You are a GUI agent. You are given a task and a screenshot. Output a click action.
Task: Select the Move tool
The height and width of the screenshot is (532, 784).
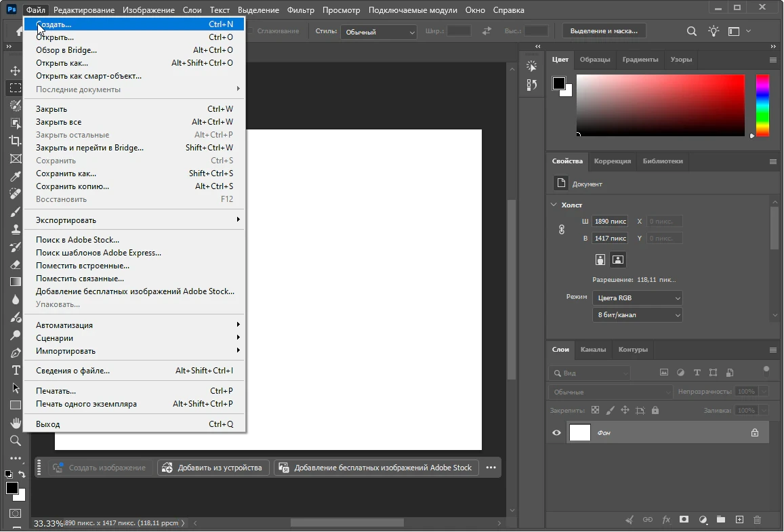(16, 70)
